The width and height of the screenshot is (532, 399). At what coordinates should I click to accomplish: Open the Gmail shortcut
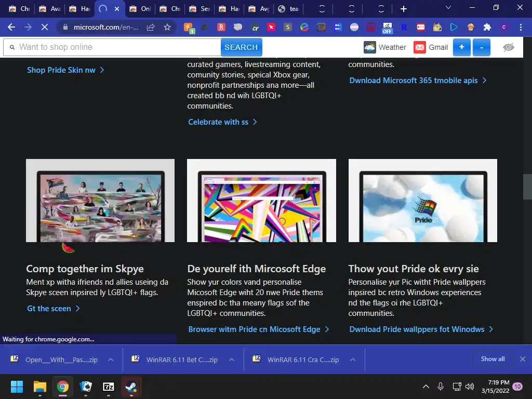(431, 47)
